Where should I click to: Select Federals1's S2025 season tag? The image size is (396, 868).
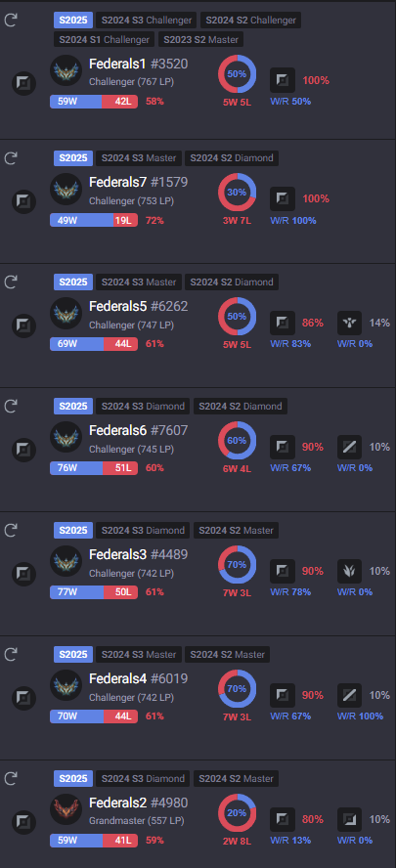pos(73,21)
